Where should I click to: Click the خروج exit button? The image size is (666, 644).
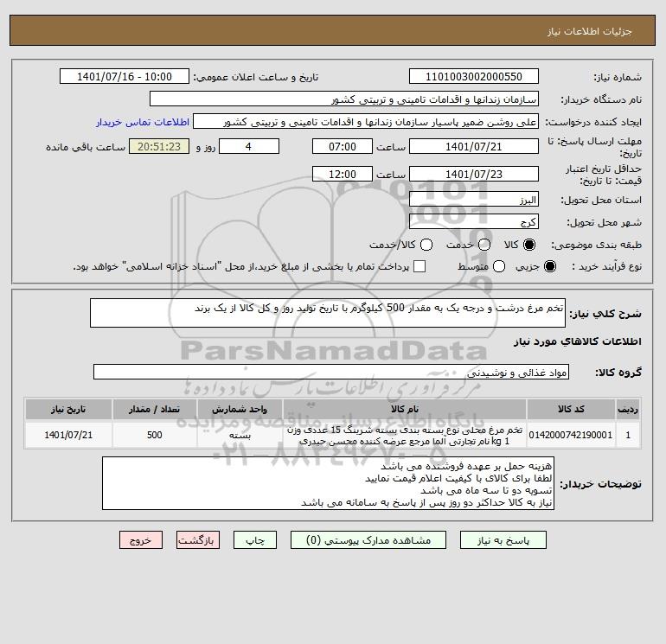[x=141, y=540]
